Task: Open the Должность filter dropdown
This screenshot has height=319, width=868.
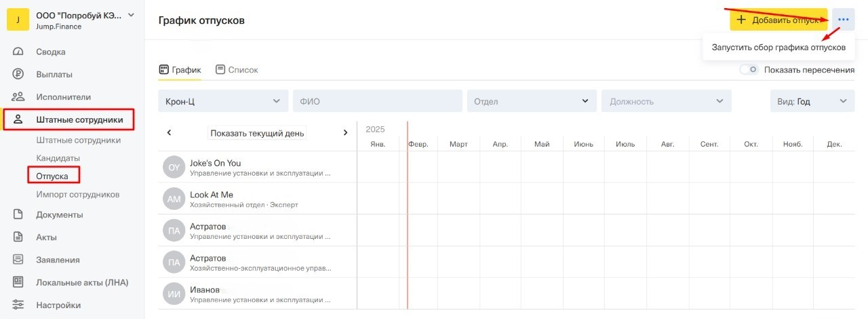Action: [665, 101]
